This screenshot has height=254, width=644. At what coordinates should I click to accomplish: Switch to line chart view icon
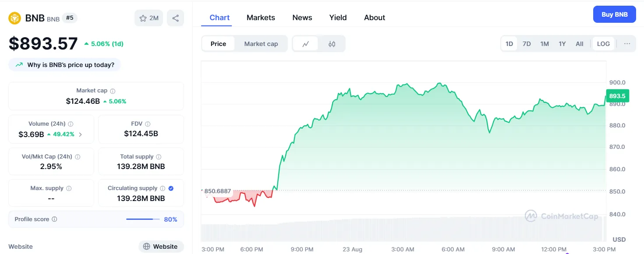coord(305,44)
